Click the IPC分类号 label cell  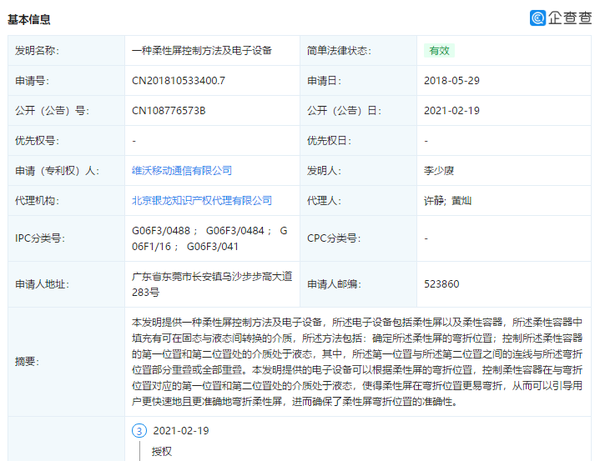tap(66, 238)
